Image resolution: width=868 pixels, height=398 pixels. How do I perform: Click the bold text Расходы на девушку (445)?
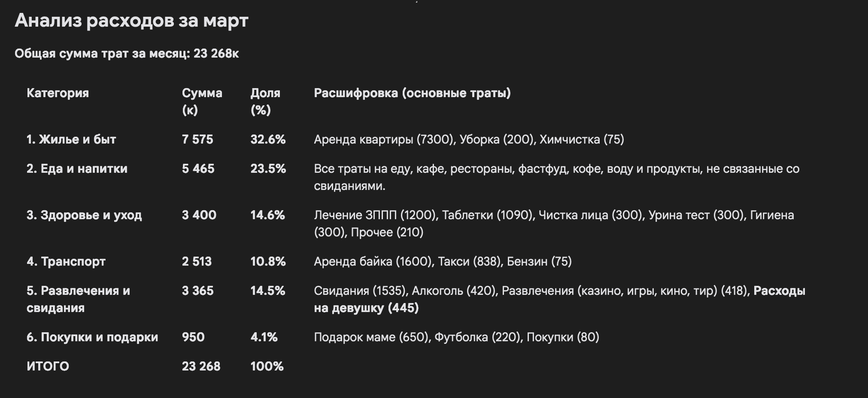pos(560,299)
